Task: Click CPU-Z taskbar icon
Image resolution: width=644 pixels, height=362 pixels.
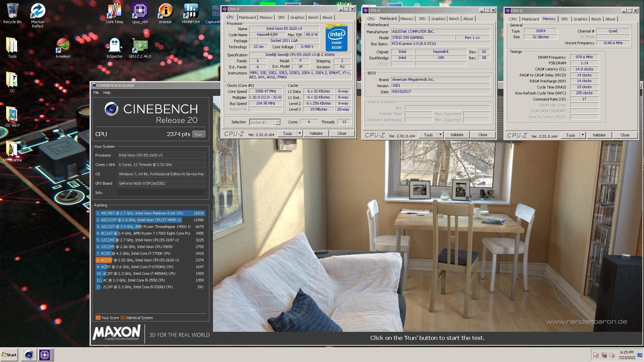Action: (x=44, y=355)
